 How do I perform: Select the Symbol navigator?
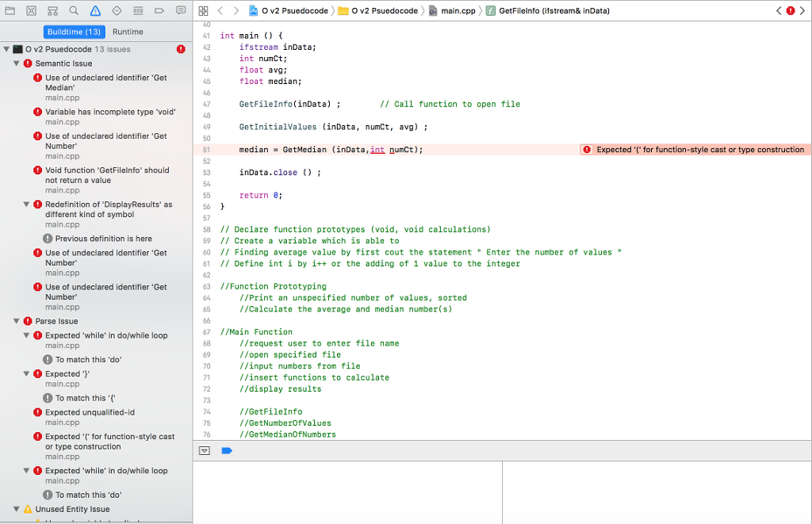(x=52, y=10)
